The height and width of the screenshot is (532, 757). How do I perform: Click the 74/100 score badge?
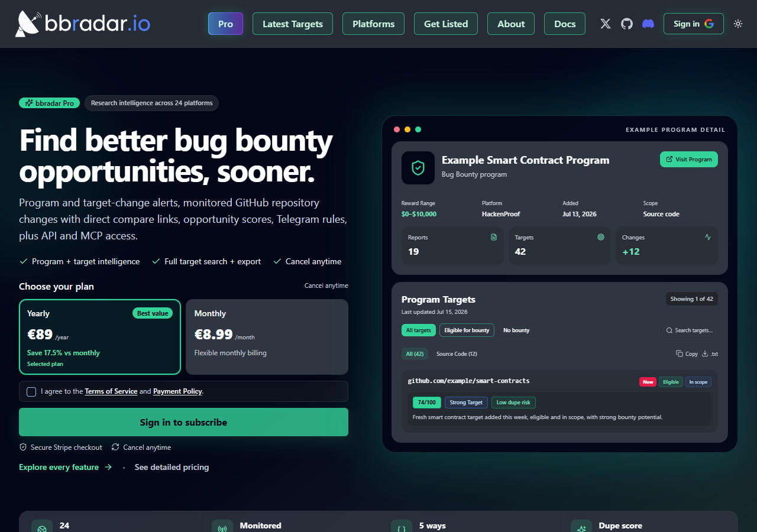pos(427,403)
